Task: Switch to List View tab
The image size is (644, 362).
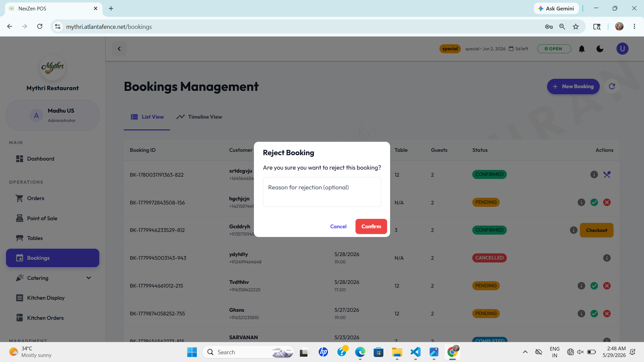Action: pos(147,117)
